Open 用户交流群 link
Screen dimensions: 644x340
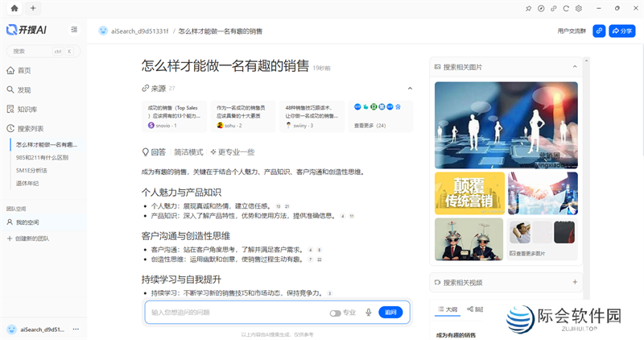(572, 31)
